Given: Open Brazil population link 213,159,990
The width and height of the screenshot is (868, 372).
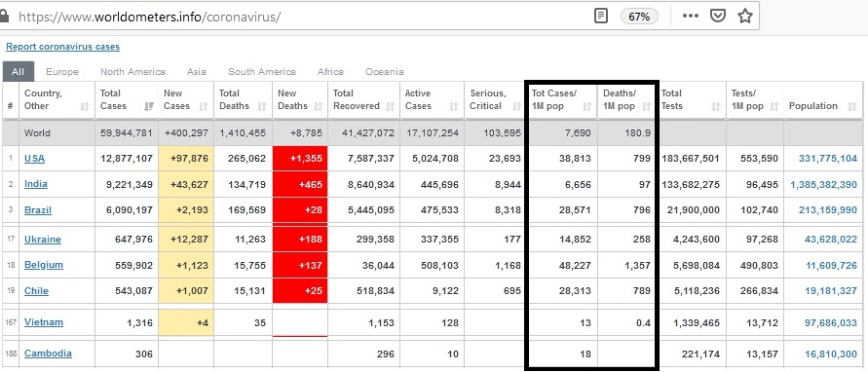Looking at the screenshot, I should (828, 209).
